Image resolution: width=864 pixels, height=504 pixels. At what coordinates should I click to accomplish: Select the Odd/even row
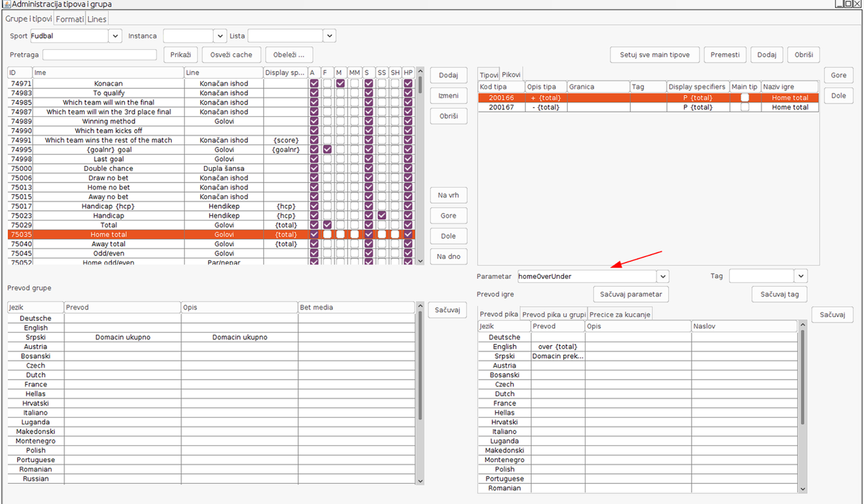[x=211, y=254]
